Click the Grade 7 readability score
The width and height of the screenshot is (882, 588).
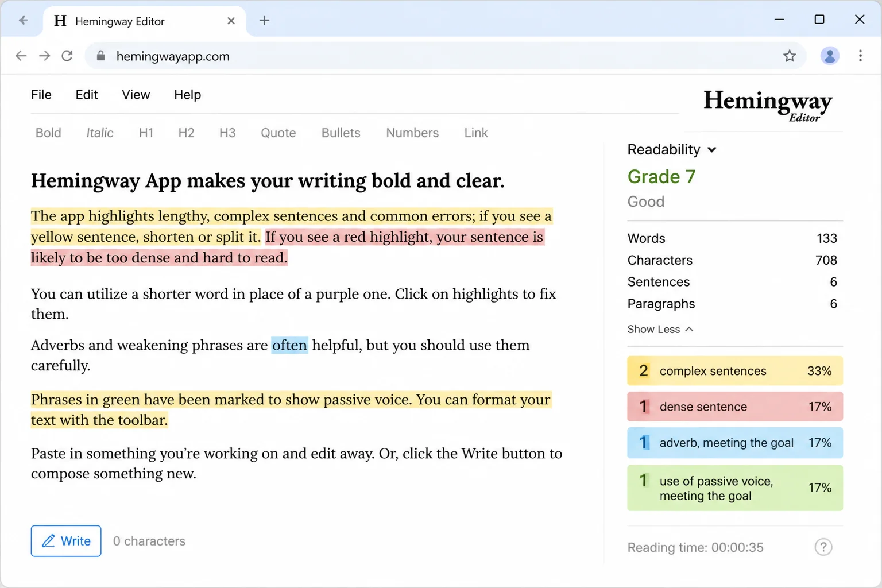[x=661, y=176]
